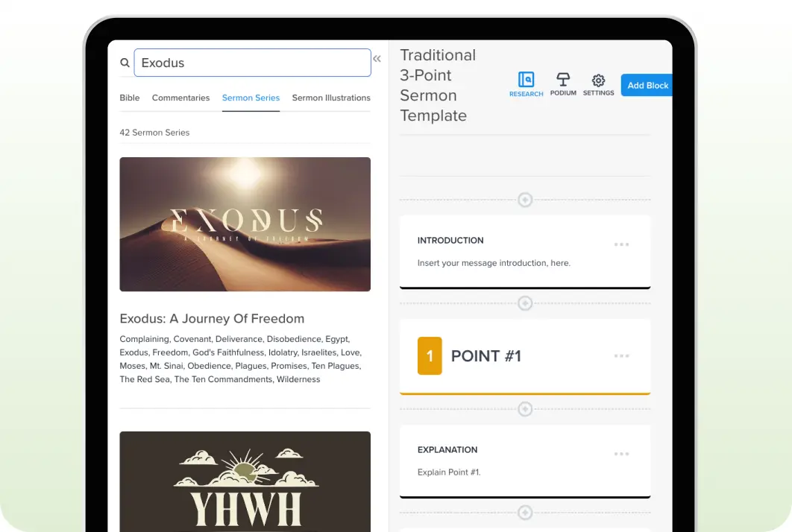Click the plus circle between Point #1 and Explanation
Viewport: 792px width, 532px height.
coord(525,408)
